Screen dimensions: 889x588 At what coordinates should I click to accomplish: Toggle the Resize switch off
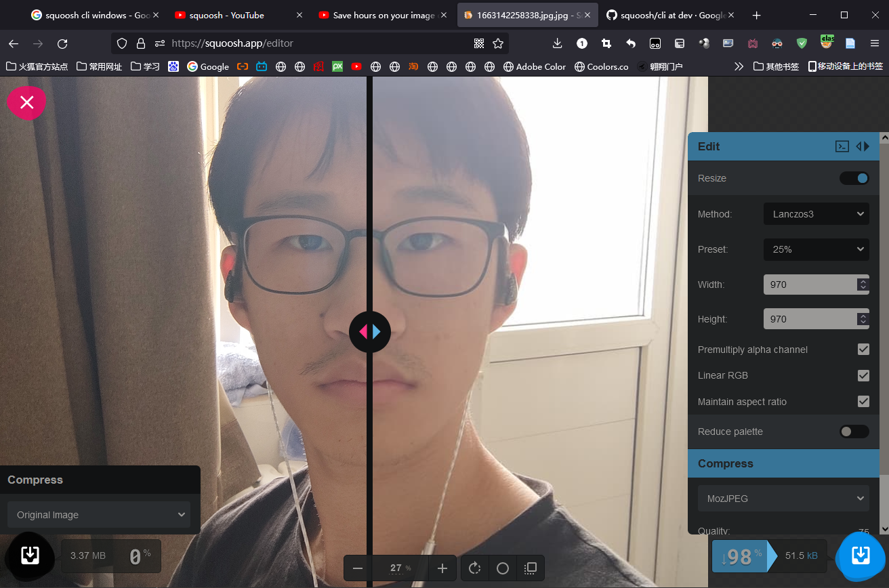click(854, 178)
